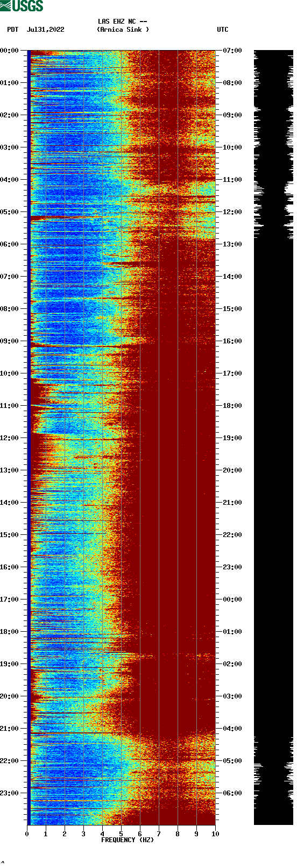Click frequency axis tick label 3
Viewport: 297px width, 868px height.
[83, 834]
